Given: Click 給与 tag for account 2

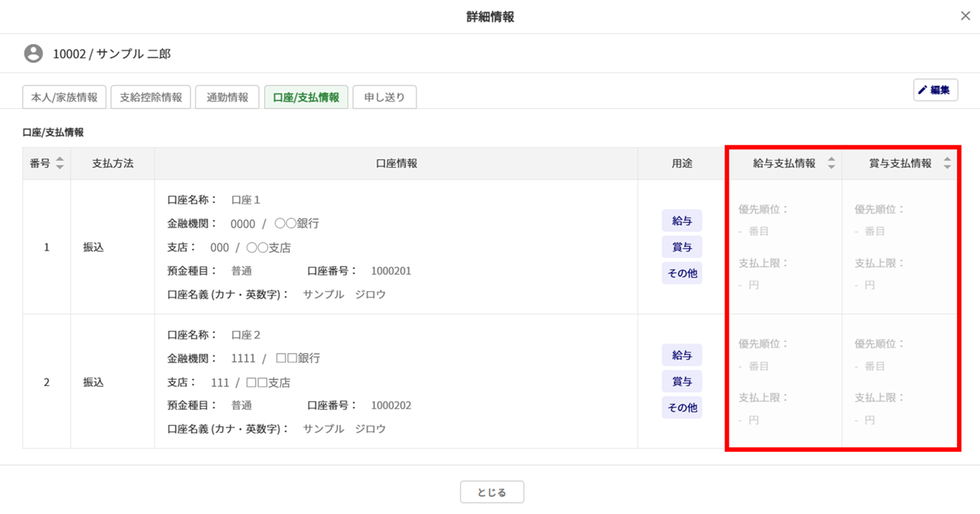Looking at the screenshot, I should 681,355.
